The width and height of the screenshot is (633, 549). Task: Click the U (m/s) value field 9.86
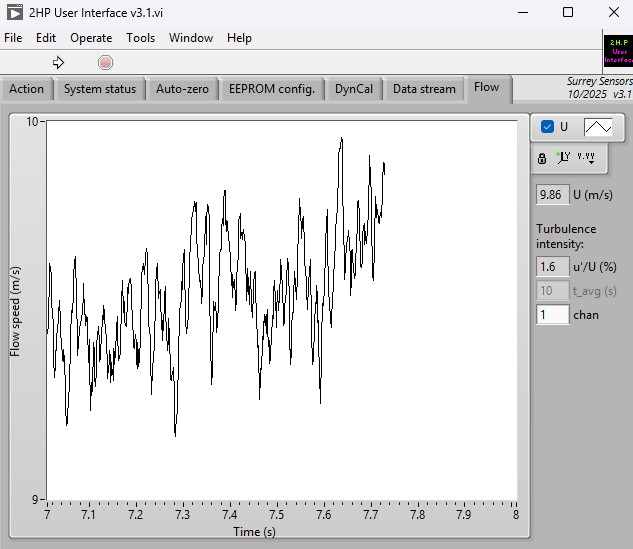(552, 195)
